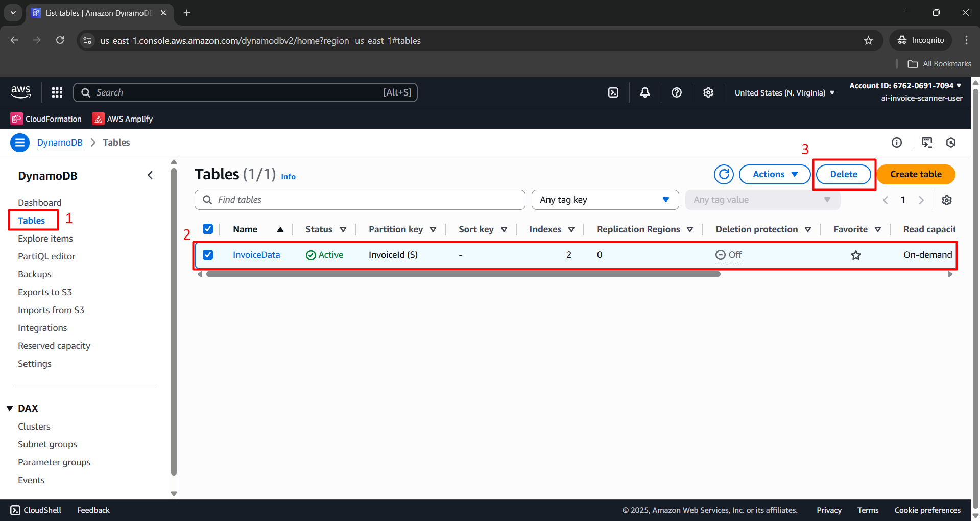Open the DynamoDB hamburger navigation menu
980x521 pixels.
coord(19,143)
